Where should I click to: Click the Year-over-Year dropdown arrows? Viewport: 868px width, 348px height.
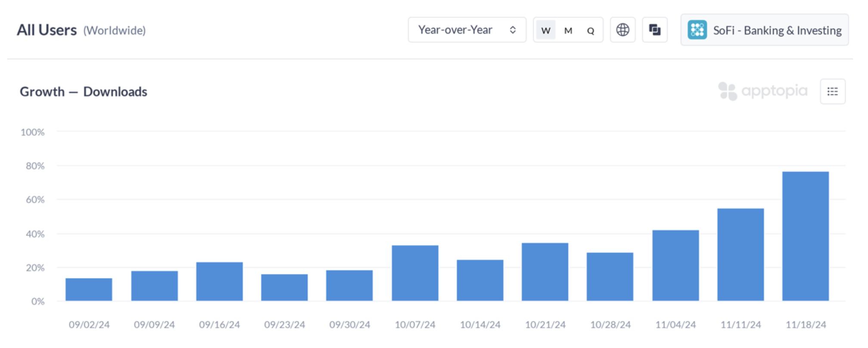coord(512,30)
